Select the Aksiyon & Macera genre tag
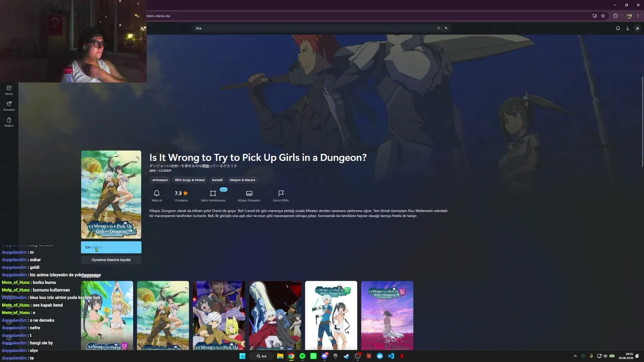This screenshot has height=362, width=644. (243, 180)
